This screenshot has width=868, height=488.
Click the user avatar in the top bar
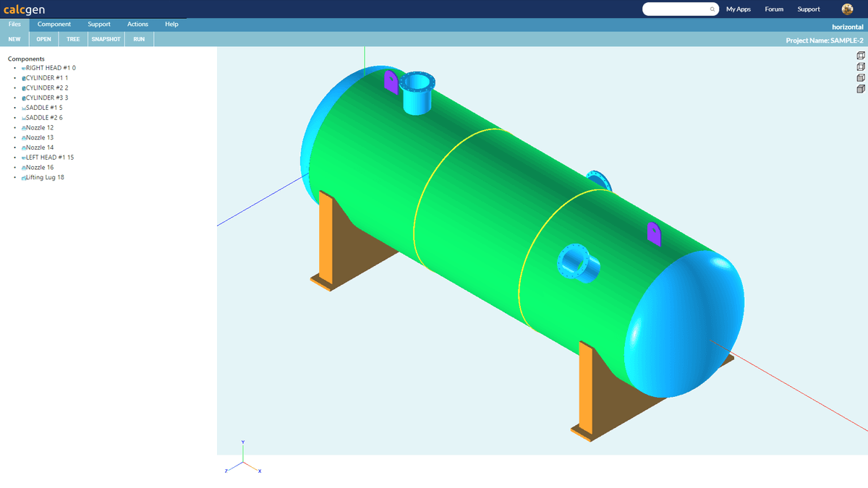[847, 9]
